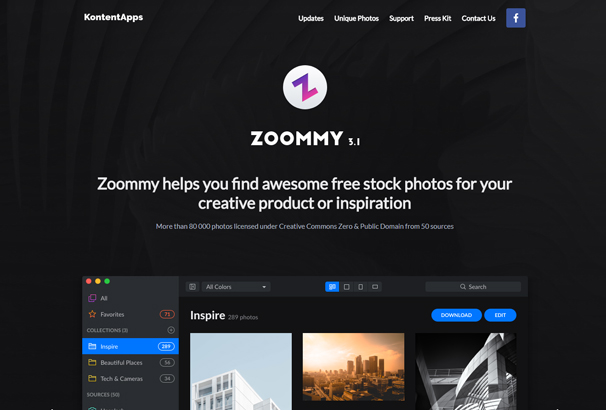
Task: Click the blue DOWNLOAD button
Action: (x=456, y=315)
